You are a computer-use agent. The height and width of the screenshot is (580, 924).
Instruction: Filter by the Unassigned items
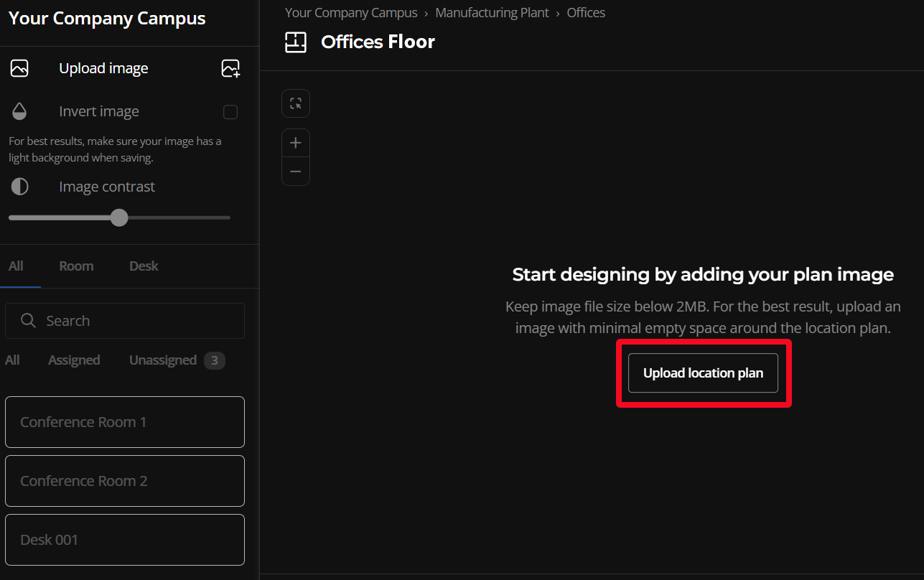[163, 360]
